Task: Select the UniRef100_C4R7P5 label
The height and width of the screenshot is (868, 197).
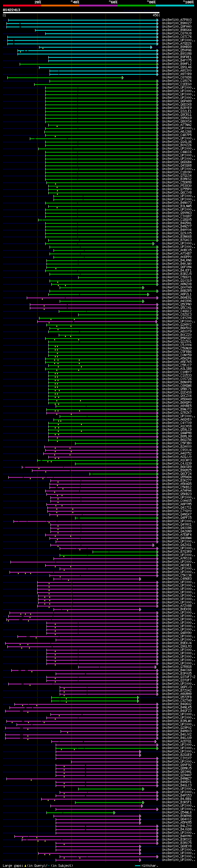Action: [x=177, y=135]
